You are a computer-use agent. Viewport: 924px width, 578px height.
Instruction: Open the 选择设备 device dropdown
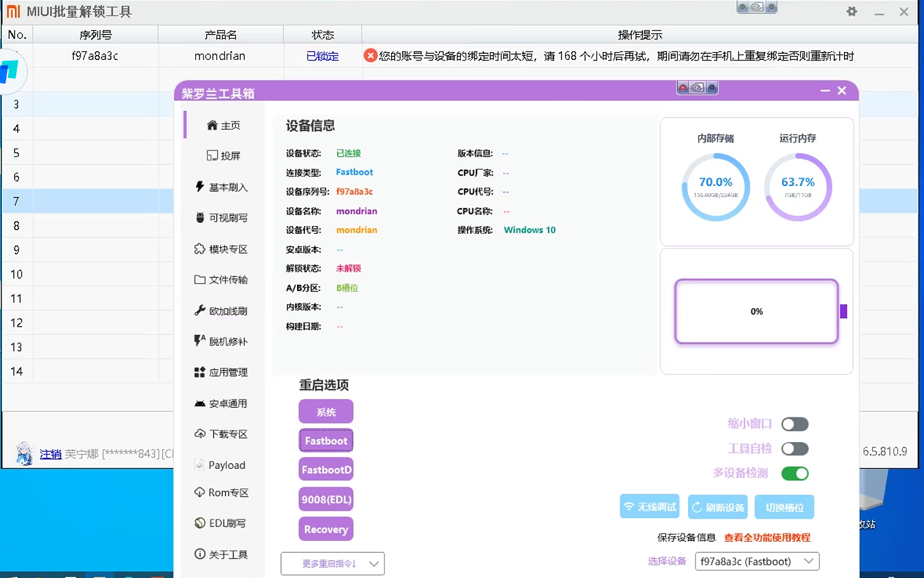point(757,562)
